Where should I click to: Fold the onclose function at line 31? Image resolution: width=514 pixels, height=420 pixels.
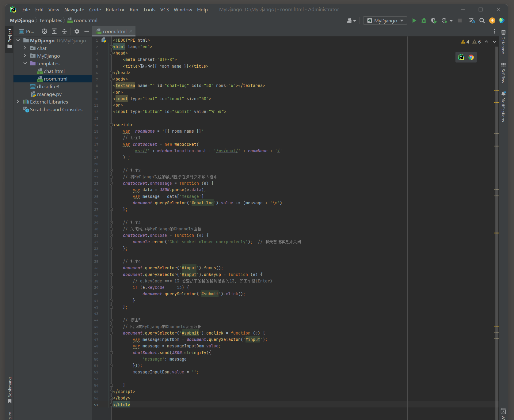pyautogui.click(x=111, y=236)
